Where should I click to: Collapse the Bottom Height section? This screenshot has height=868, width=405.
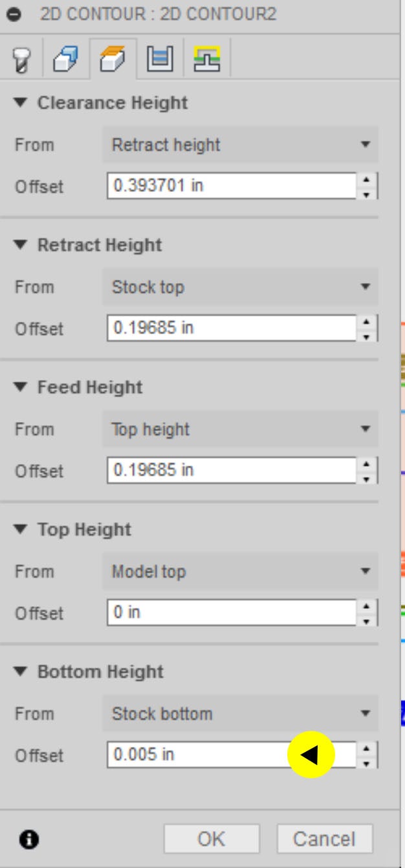(x=21, y=672)
